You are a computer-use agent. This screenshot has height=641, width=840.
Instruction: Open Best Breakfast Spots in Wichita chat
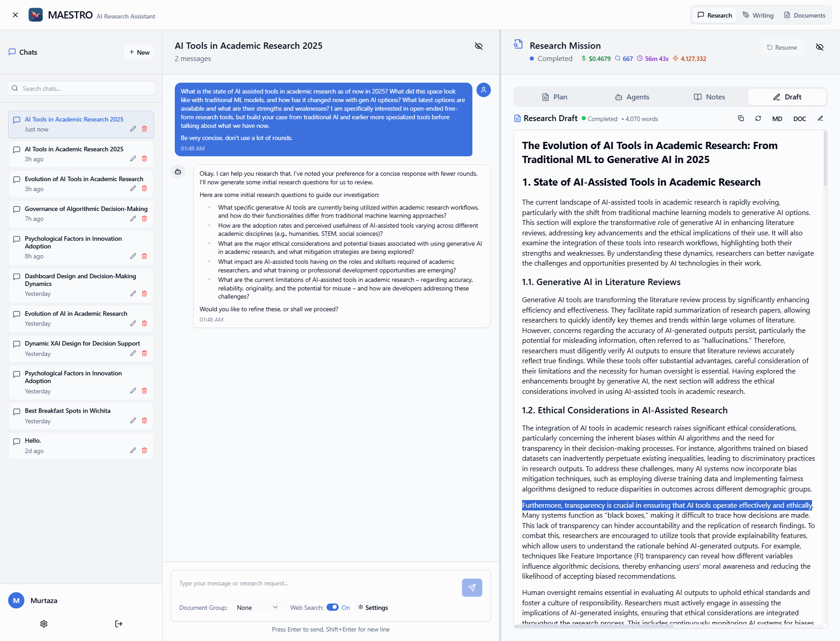tap(81, 416)
